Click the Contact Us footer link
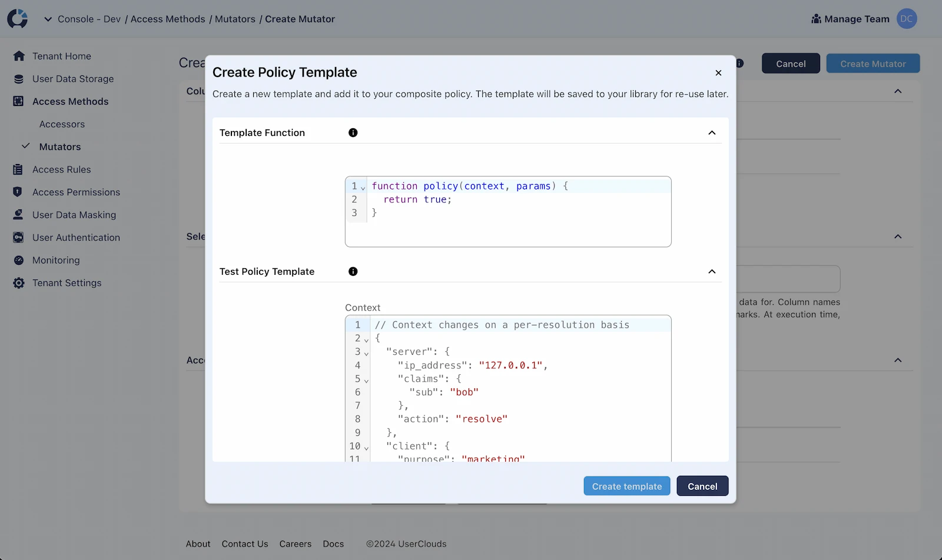 pos(245,544)
